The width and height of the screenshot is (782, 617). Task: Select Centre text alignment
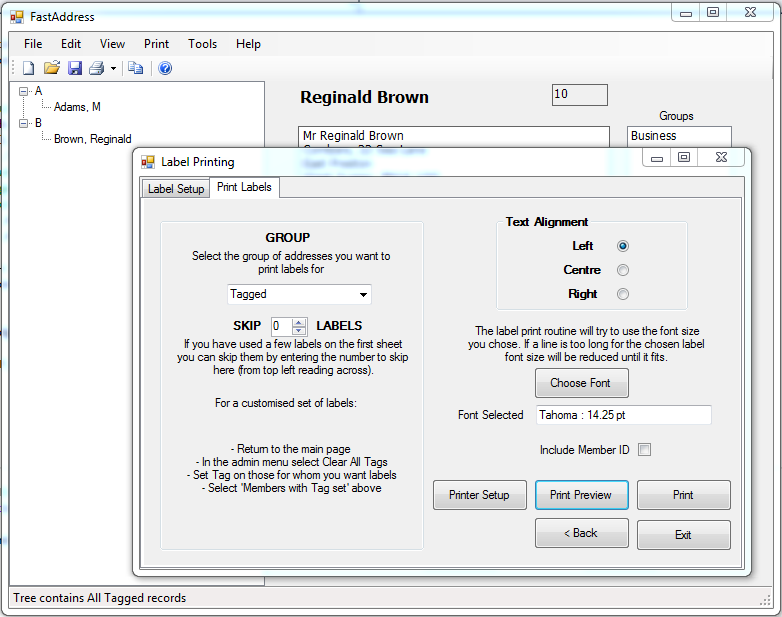(623, 270)
